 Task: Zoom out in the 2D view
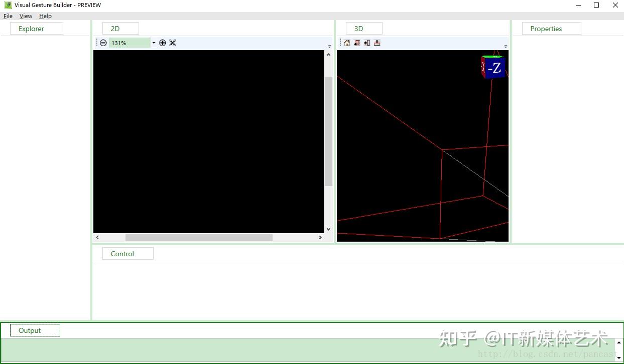[x=103, y=43]
